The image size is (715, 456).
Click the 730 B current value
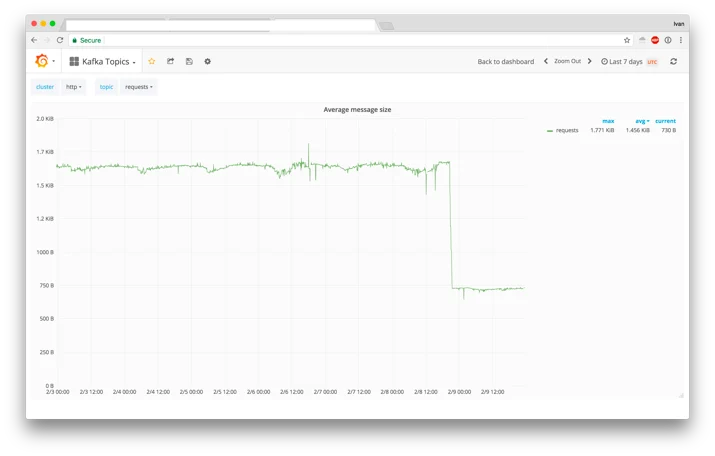pyautogui.click(x=668, y=130)
